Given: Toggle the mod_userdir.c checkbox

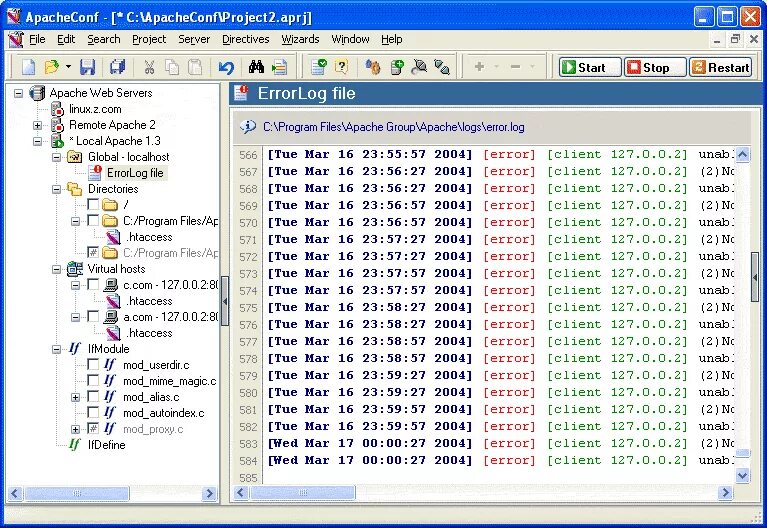Looking at the screenshot, I should [x=93, y=364].
